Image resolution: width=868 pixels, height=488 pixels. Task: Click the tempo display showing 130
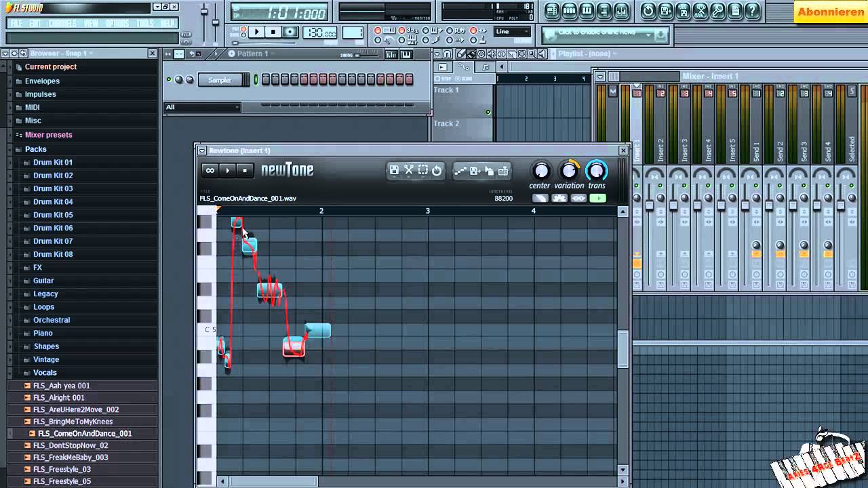[x=320, y=33]
